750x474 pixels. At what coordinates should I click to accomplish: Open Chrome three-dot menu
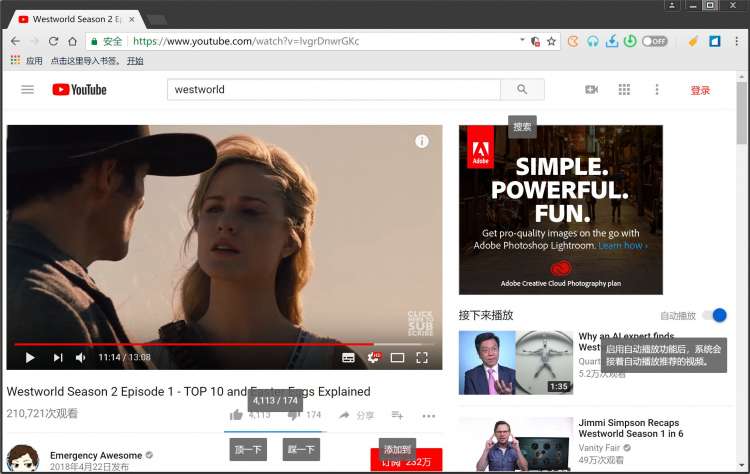pos(737,41)
